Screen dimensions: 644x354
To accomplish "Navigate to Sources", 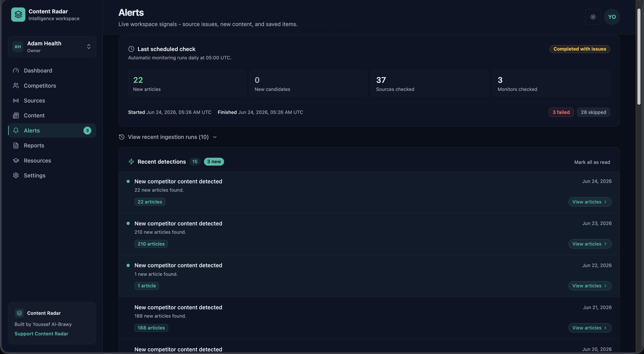I will click(52, 101).
